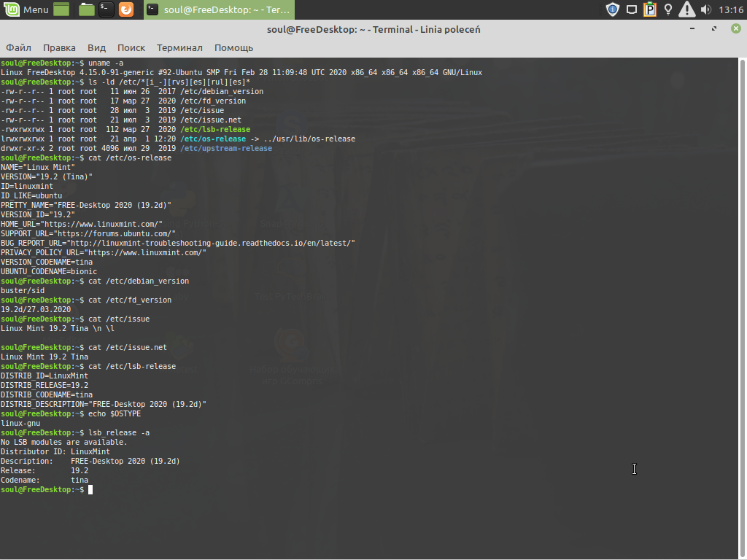The width and height of the screenshot is (747, 560).
Task: Click the 'echo $OSTYPE' command
Action: coord(115,414)
